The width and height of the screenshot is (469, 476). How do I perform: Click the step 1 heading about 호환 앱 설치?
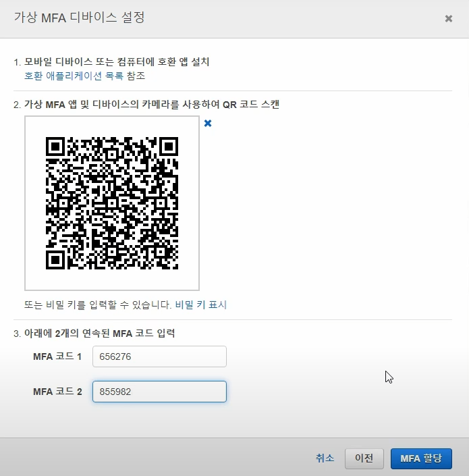pyautogui.click(x=117, y=62)
